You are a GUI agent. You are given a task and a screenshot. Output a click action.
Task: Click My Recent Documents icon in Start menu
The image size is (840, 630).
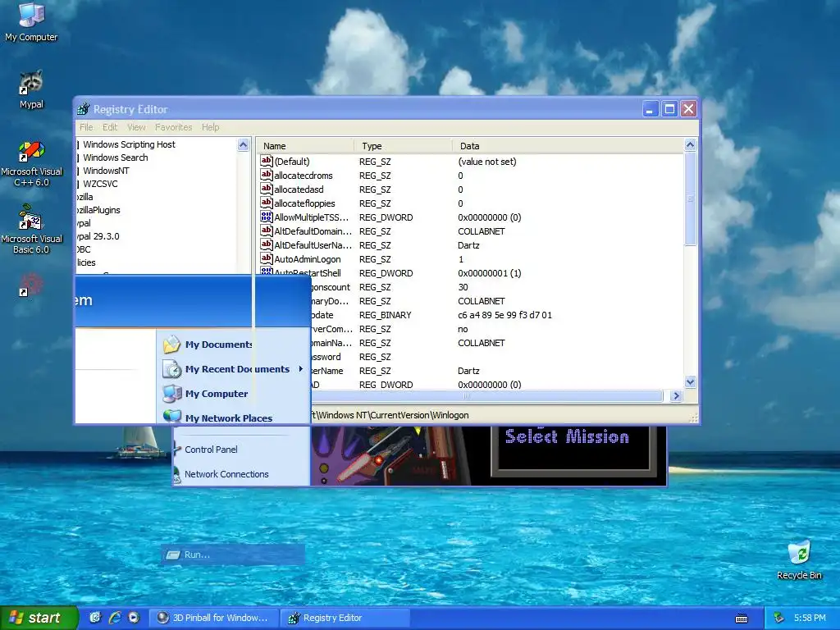click(172, 368)
